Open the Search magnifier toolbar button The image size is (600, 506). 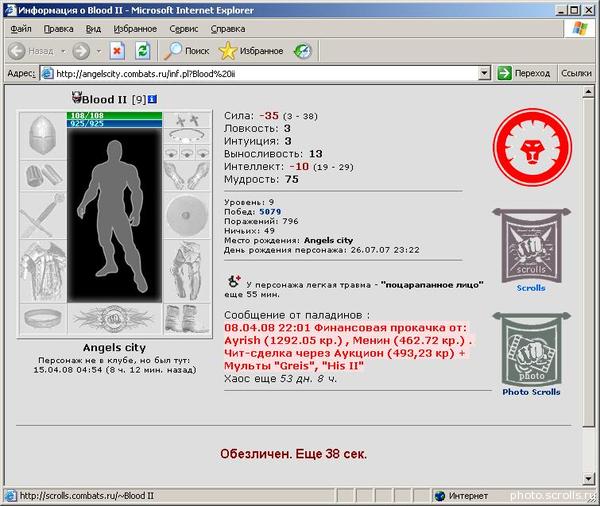coord(186,51)
